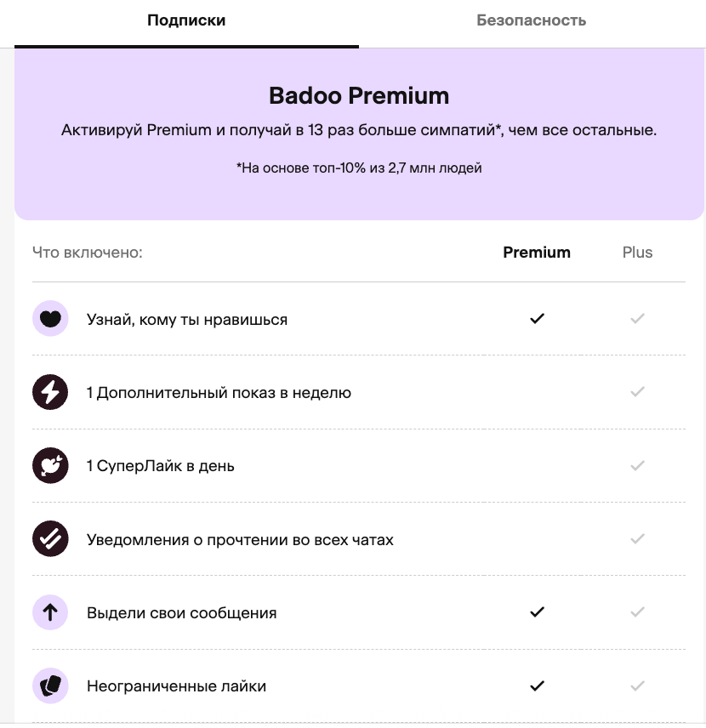Click the double-check read receipts icon
The width and height of the screenshot is (706, 728).
point(50,539)
